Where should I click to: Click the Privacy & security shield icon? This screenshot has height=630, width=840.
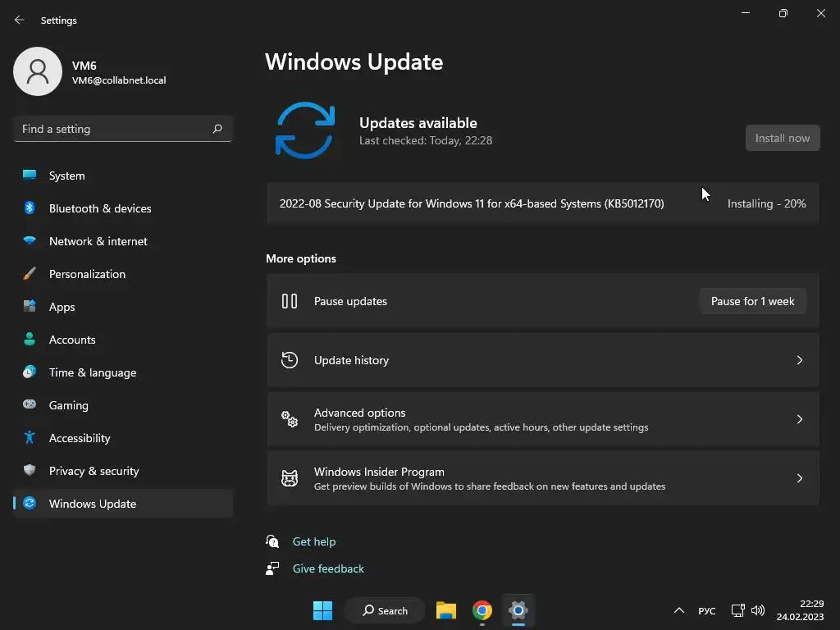coord(30,470)
